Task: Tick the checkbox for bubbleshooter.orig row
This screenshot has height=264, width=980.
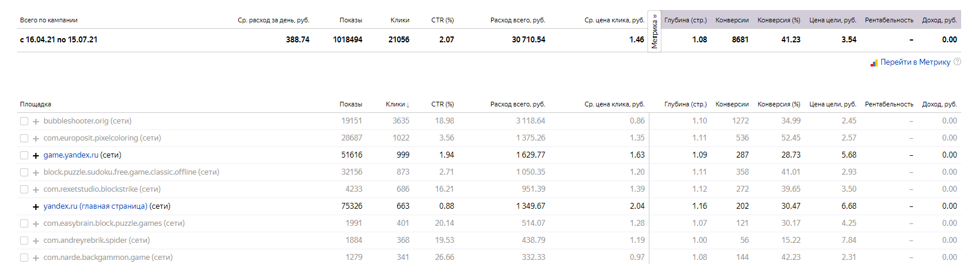Action: tap(24, 121)
